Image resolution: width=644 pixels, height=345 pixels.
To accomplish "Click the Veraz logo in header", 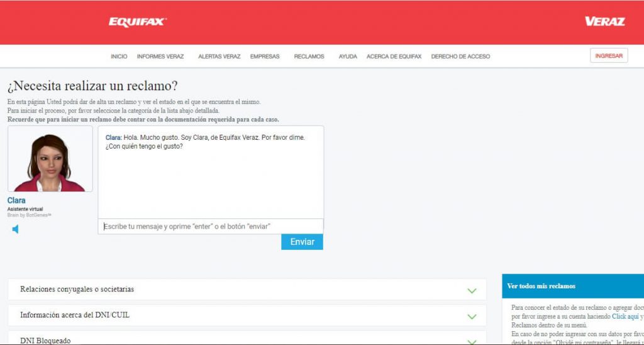I will pyautogui.click(x=605, y=21).
